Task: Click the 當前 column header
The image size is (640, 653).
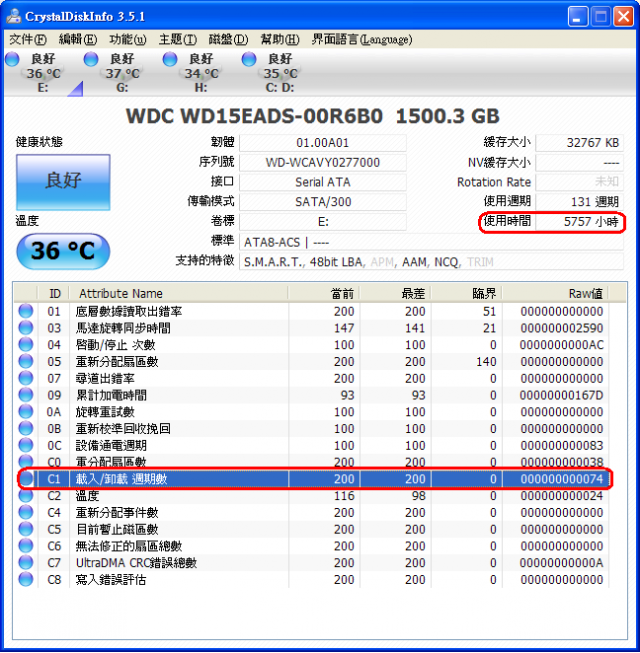Action: [324, 293]
